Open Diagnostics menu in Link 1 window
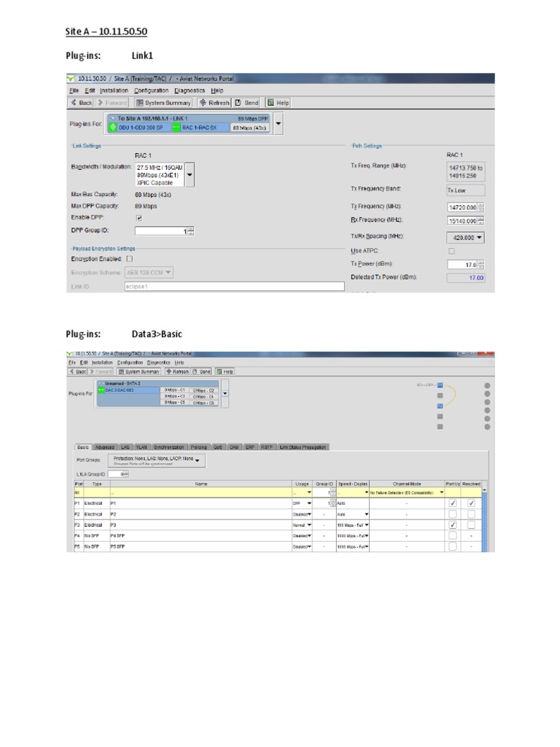Image resolution: width=560 pixels, height=747 pixels. [190, 90]
